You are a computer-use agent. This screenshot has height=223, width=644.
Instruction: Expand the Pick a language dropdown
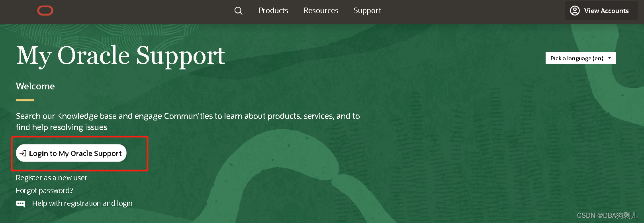(x=581, y=58)
